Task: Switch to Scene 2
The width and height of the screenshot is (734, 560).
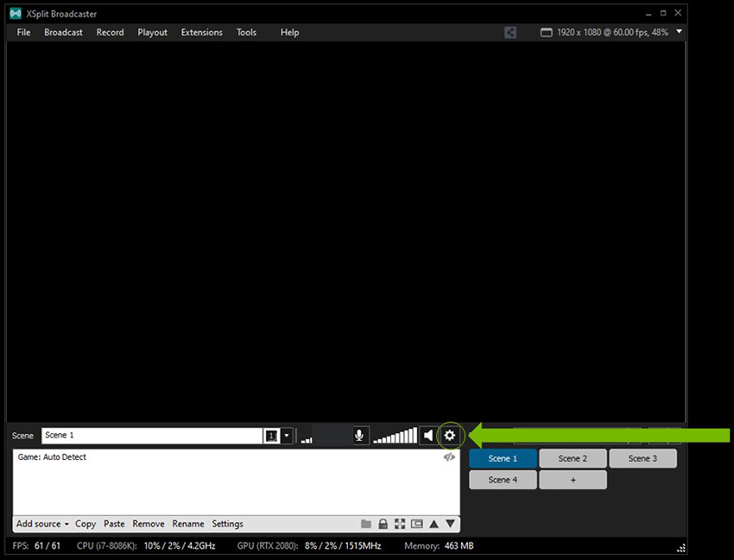Action: point(573,458)
